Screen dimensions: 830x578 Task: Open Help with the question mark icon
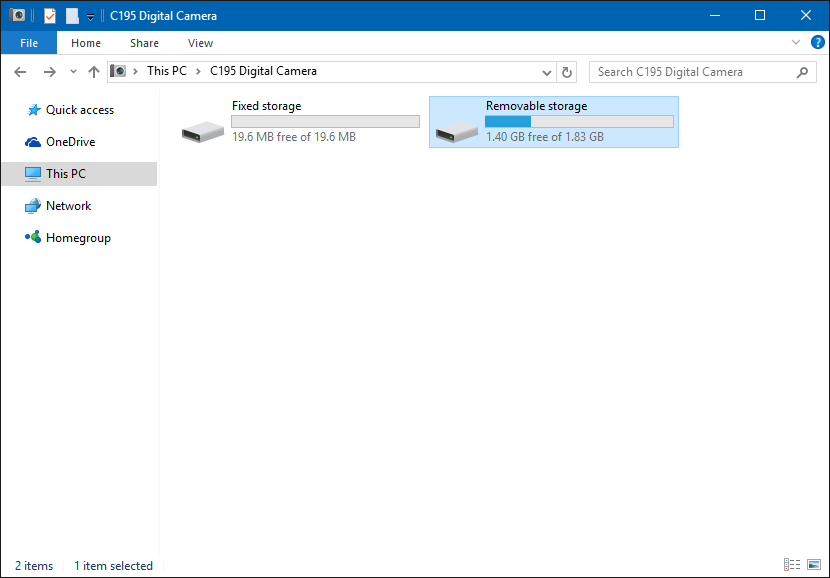pyautogui.click(x=817, y=42)
